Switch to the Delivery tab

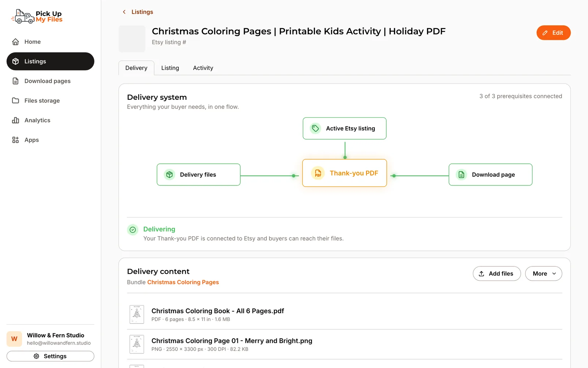(x=136, y=68)
